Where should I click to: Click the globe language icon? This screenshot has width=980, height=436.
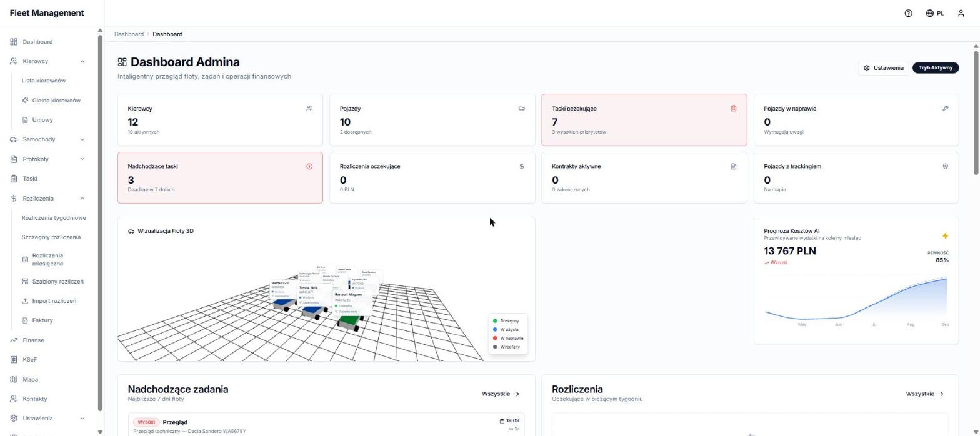[x=930, y=13]
